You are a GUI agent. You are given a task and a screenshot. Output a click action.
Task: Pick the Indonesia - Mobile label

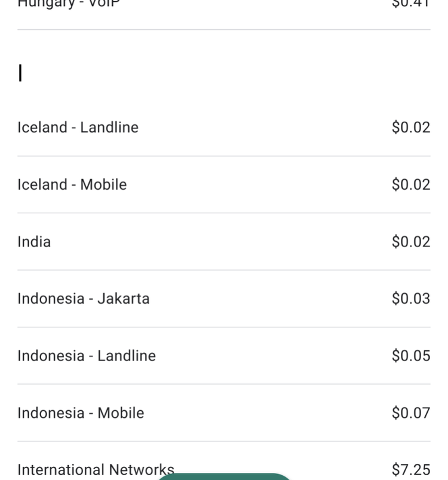pos(81,413)
